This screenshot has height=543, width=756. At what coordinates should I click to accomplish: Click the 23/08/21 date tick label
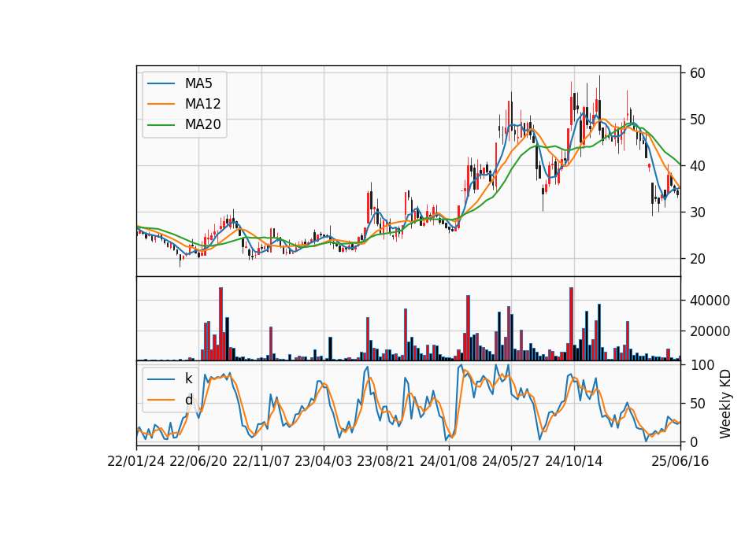386,461
